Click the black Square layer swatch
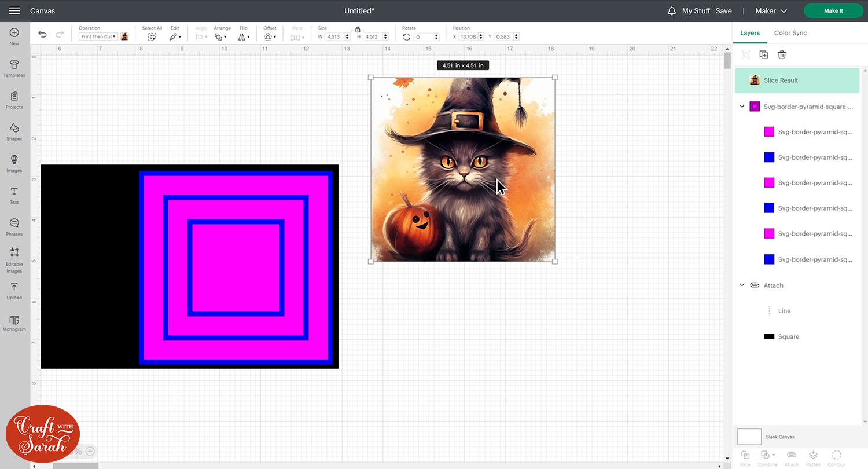Viewport: 868px width, 469px height. point(769,336)
